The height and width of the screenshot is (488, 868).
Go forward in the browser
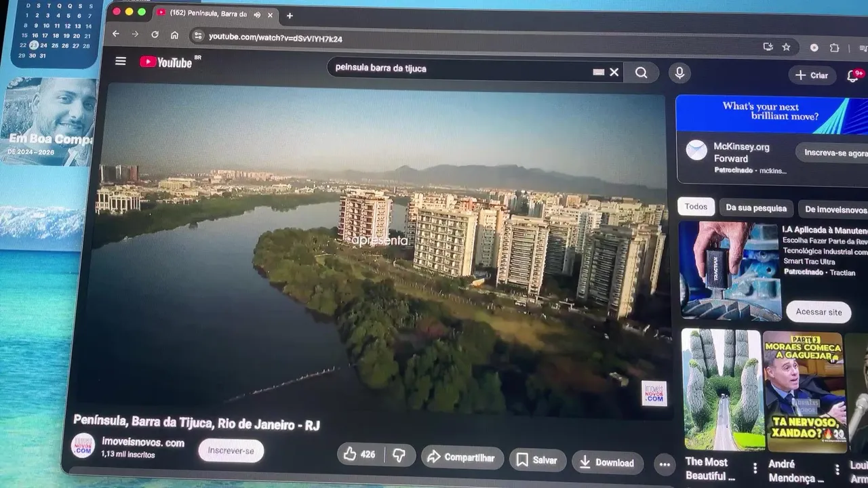tap(135, 34)
